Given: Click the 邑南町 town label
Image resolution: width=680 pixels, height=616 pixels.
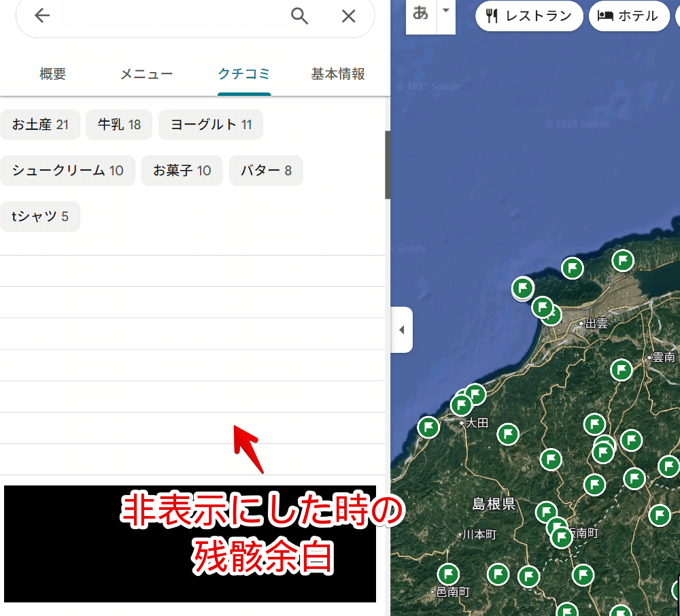Looking at the screenshot, I should pyautogui.click(x=453, y=592).
